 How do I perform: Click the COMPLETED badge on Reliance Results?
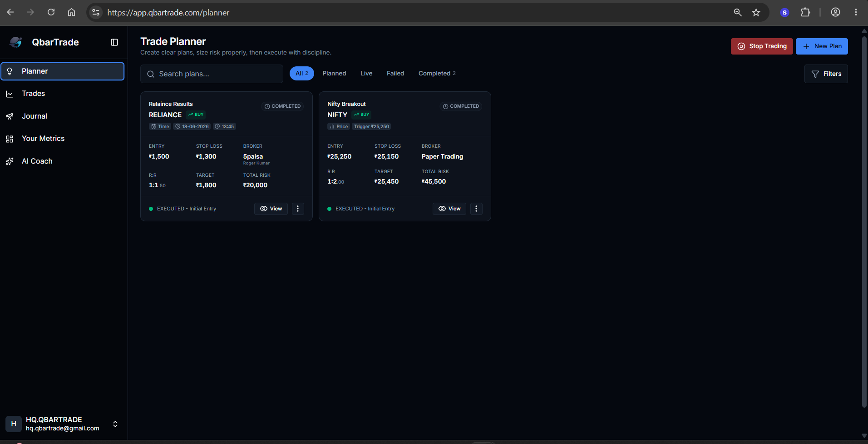[x=283, y=106]
